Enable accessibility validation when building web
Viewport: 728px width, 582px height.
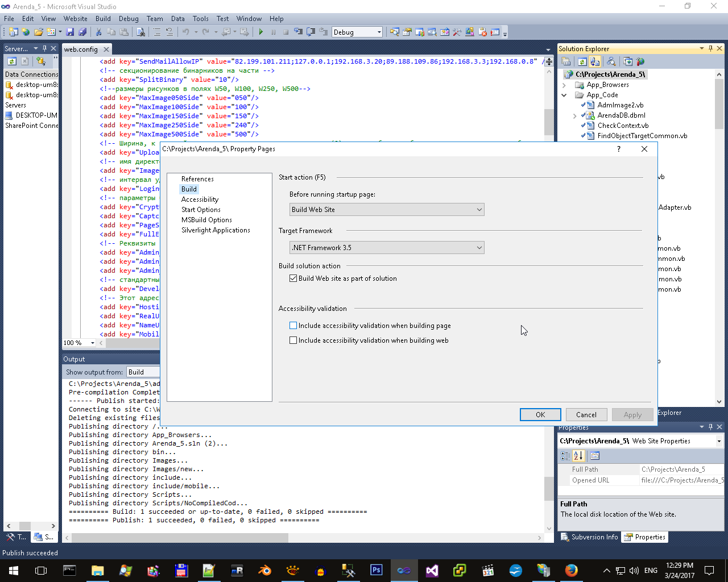coord(293,340)
